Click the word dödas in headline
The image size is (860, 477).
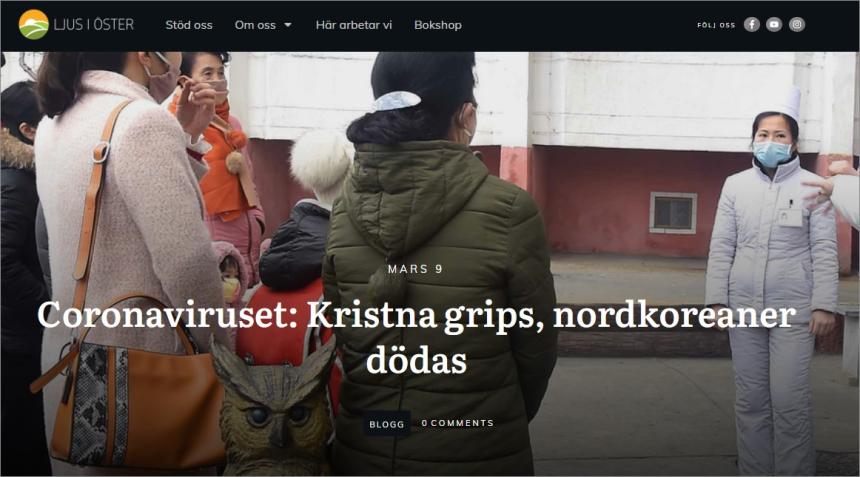(x=416, y=361)
